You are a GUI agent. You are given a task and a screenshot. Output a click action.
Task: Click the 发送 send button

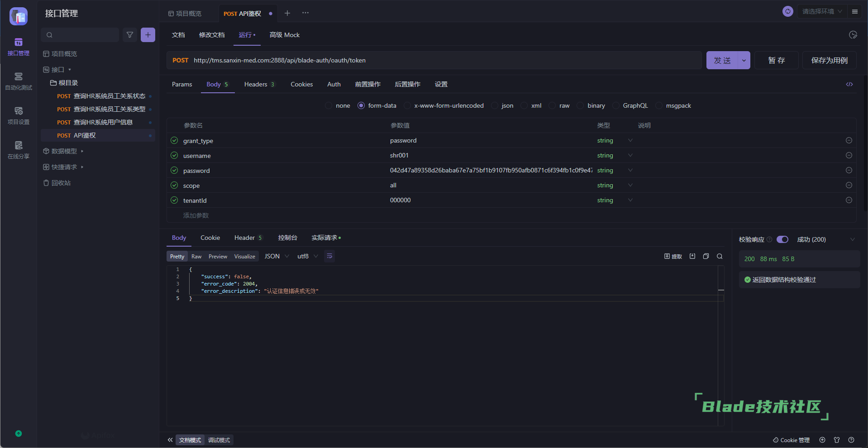pyautogui.click(x=722, y=60)
